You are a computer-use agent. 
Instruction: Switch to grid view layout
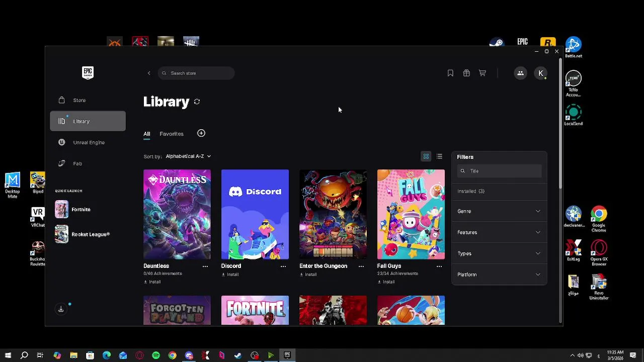(x=426, y=156)
